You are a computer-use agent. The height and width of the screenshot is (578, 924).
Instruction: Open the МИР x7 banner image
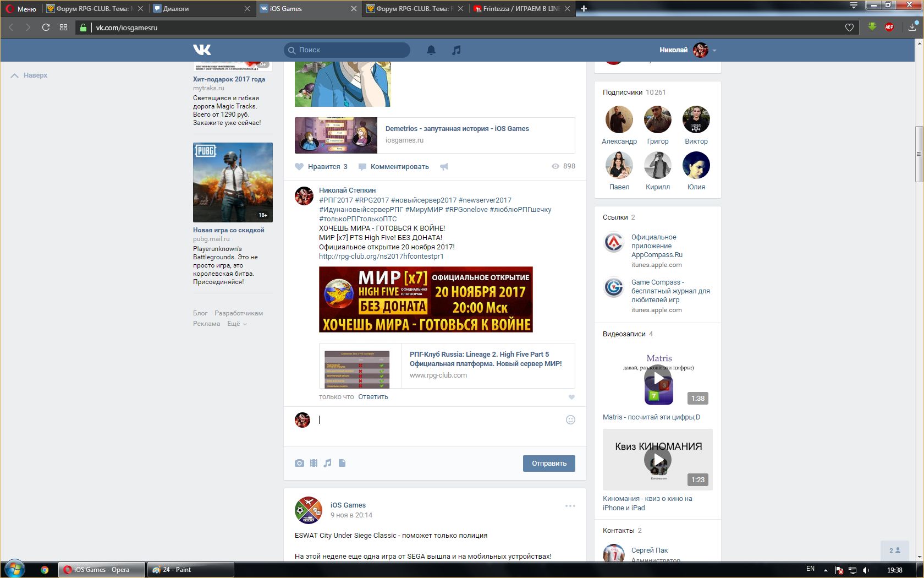(x=426, y=299)
